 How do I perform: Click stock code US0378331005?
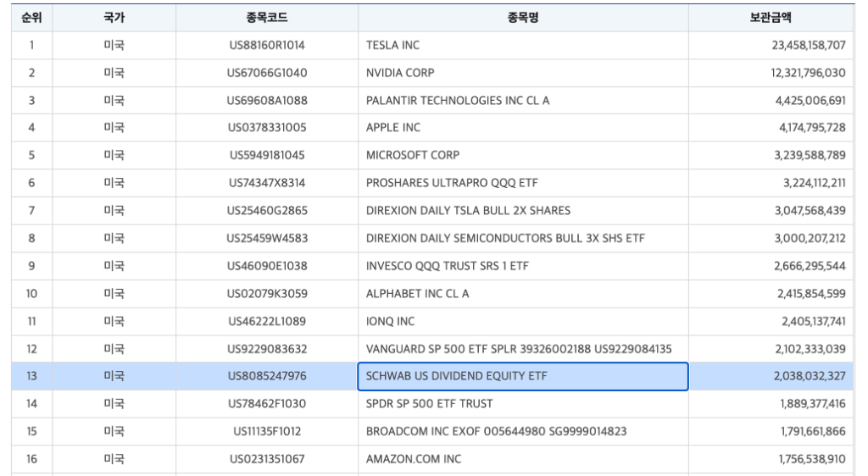[x=267, y=128]
